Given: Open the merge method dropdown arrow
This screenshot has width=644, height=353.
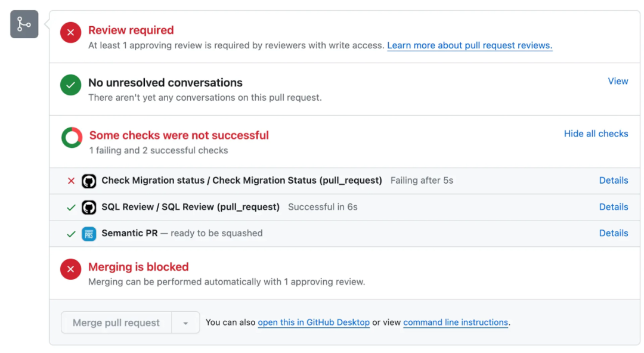Looking at the screenshot, I should click(x=185, y=323).
